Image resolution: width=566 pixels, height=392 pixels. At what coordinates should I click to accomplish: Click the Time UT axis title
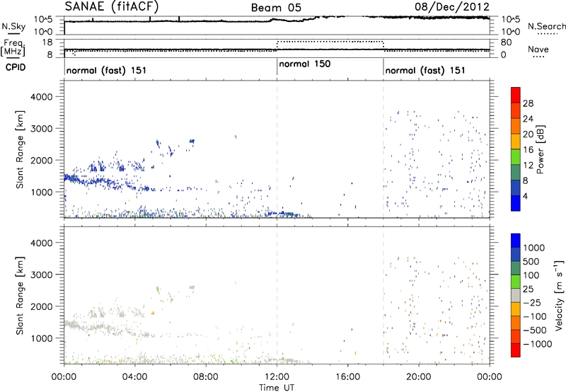pos(277,388)
